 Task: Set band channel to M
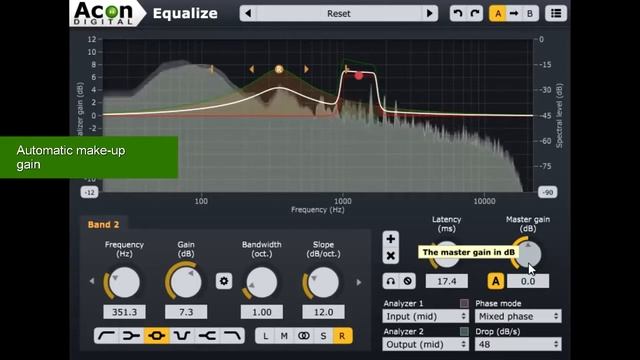pyautogui.click(x=284, y=336)
